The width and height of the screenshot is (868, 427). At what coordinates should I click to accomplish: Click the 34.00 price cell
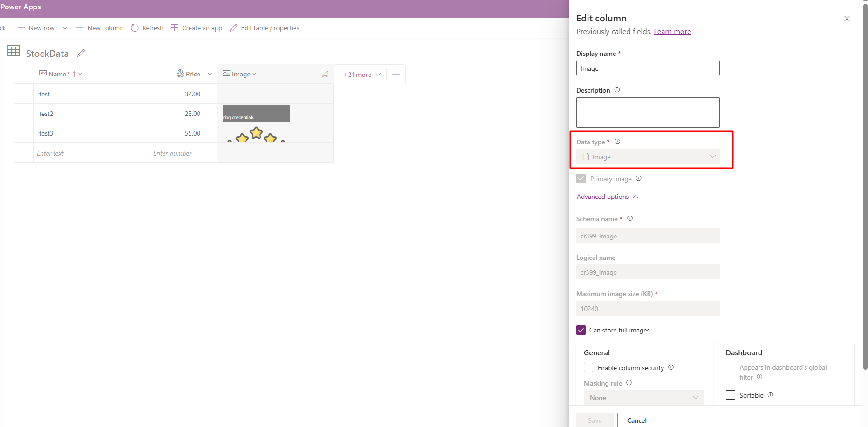[184, 94]
